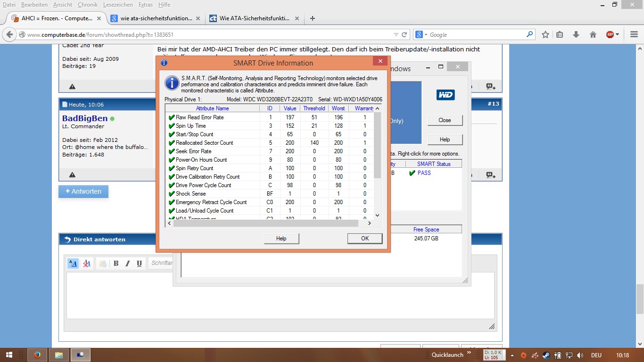This screenshot has width=644, height=362.
Task: Open a new tab with the plus button
Action: coord(312,18)
